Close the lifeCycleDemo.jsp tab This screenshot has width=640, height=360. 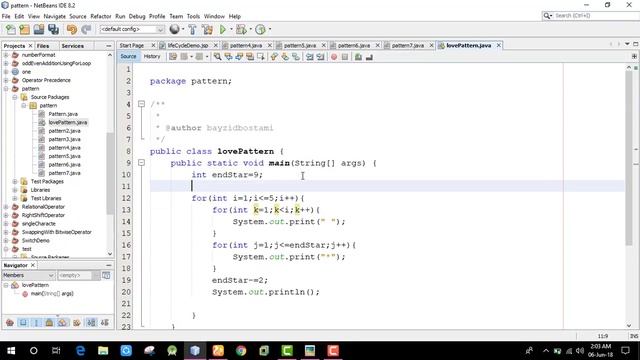click(x=216, y=45)
